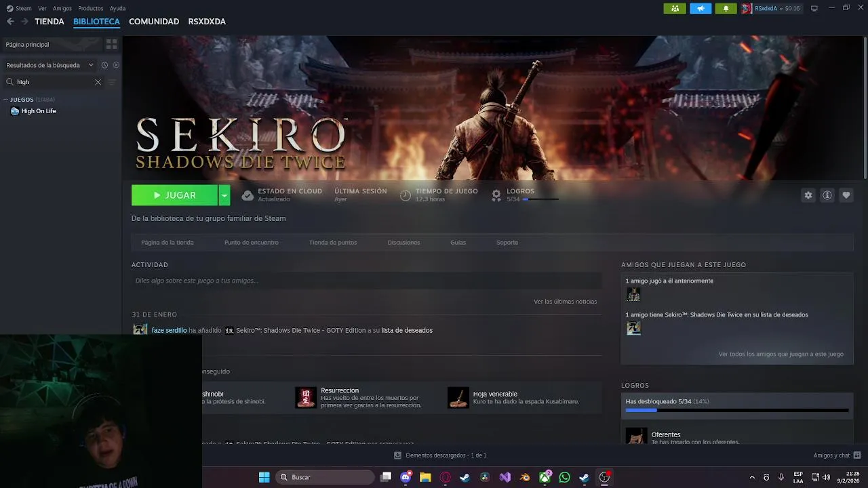This screenshot has height=488, width=868.
Task: Open the Amigos y chat icon
Action: pos(857,455)
